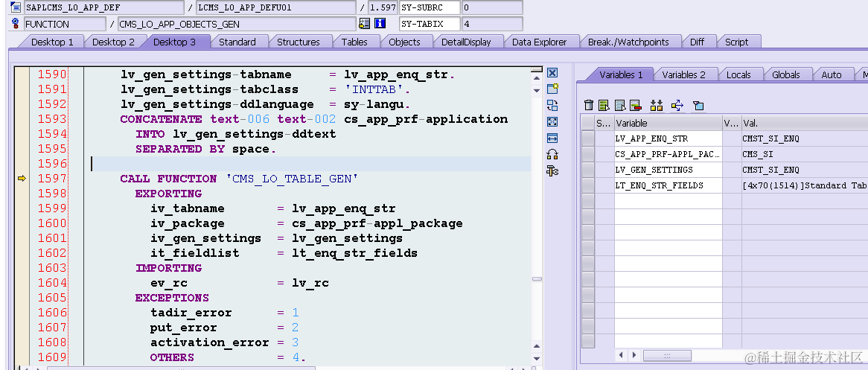Image resolution: width=868 pixels, height=370 pixels.
Task: Open the Script tab
Action: tap(736, 42)
